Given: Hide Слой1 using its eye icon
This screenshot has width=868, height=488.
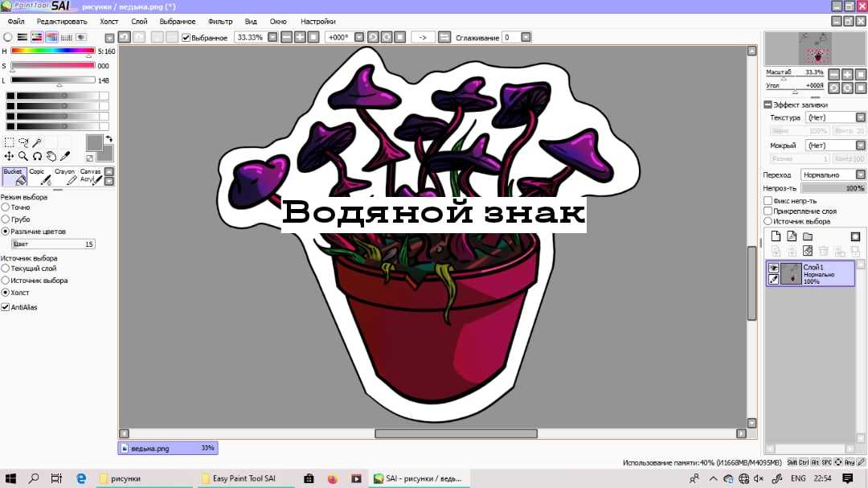Looking at the screenshot, I should click(x=773, y=268).
